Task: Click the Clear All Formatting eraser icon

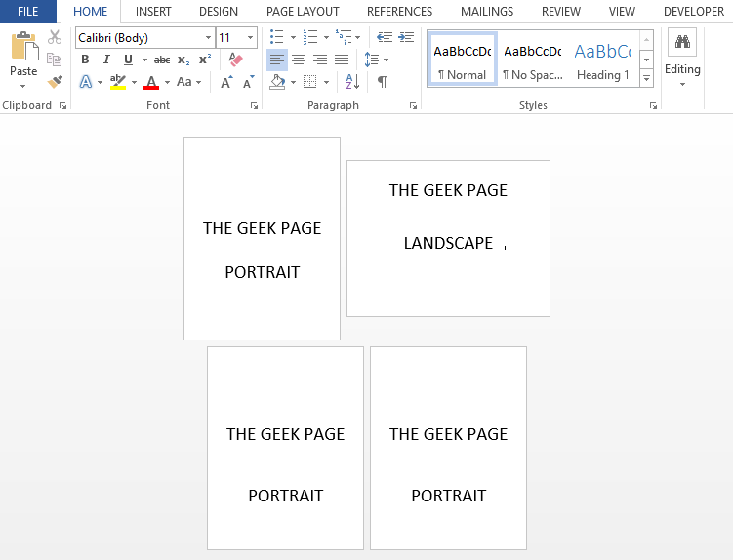Action: [235, 60]
